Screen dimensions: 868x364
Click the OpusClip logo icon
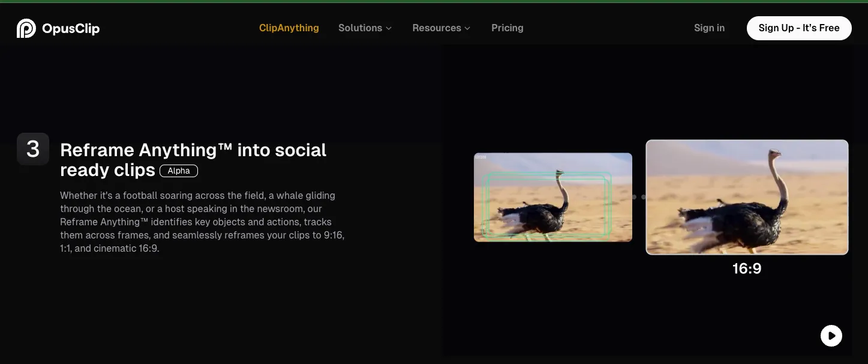(26, 28)
